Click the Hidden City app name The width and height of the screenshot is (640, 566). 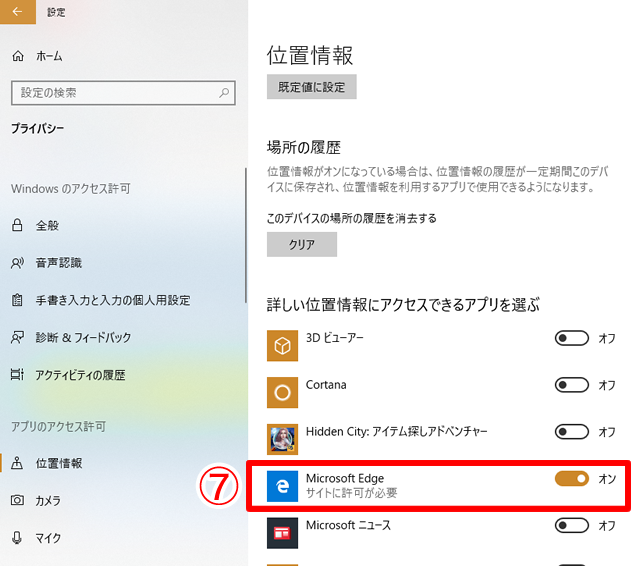point(397,432)
